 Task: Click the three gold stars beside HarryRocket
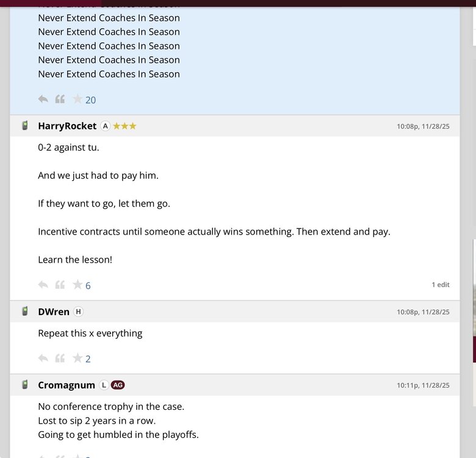[124, 126]
